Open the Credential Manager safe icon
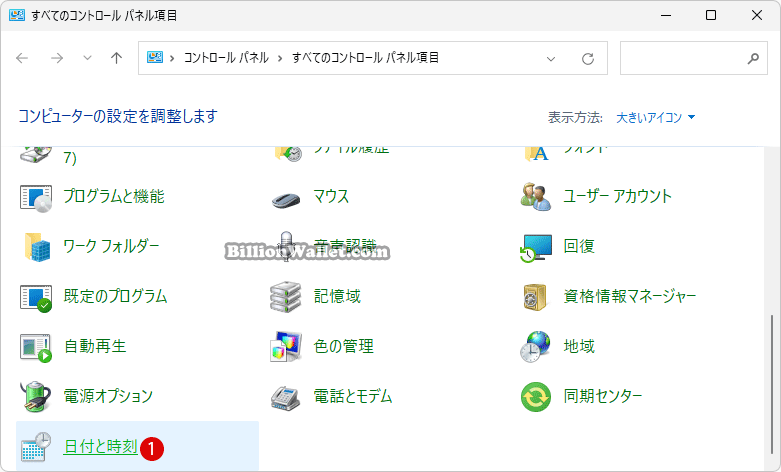This screenshot has width=781, height=472. tap(535, 297)
